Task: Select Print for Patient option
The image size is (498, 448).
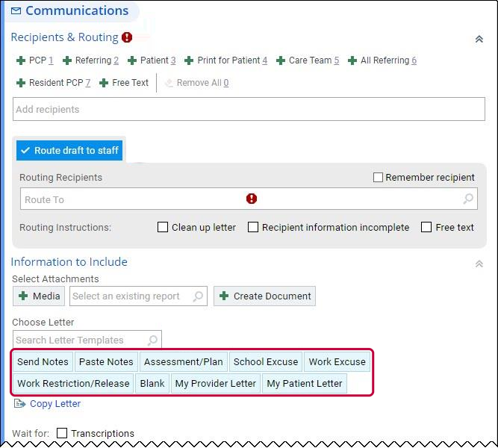Action: [x=225, y=60]
